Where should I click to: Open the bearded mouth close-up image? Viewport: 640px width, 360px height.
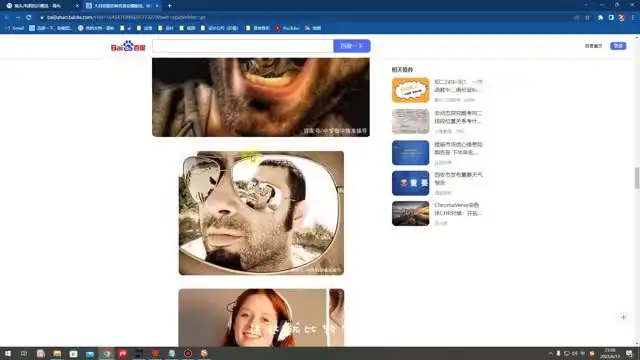tap(261, 97)
